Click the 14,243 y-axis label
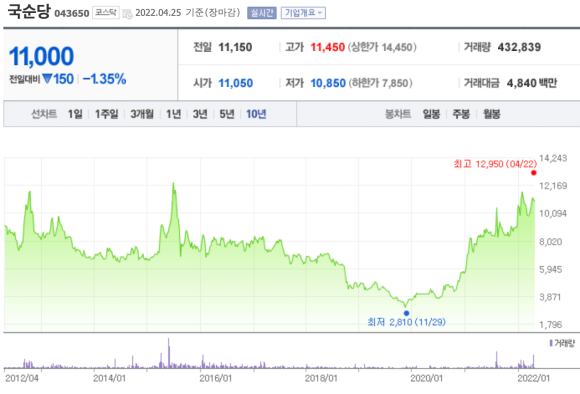Image resolution: width=580 pixels, height=394 pixels. [553, 158]
